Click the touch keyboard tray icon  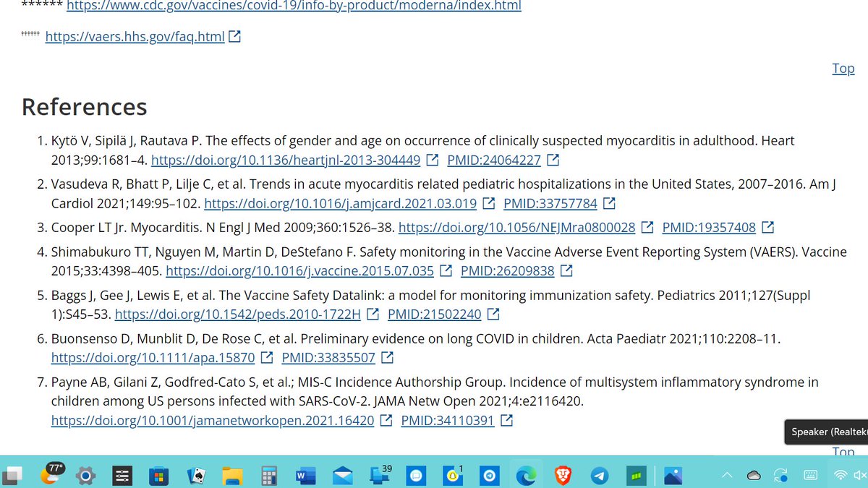click(x=810, y=476)
